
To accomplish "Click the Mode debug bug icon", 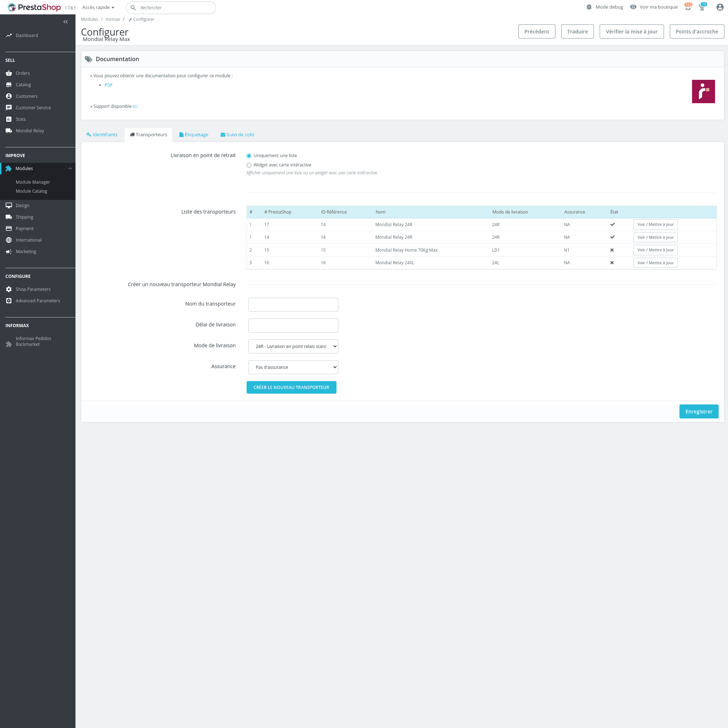I will [589, 7].
